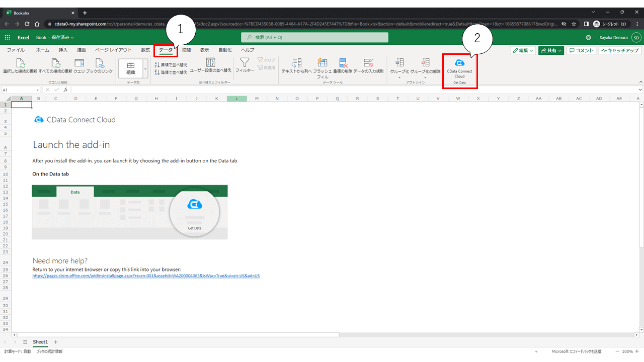Reload the browser page

(27, 24)
